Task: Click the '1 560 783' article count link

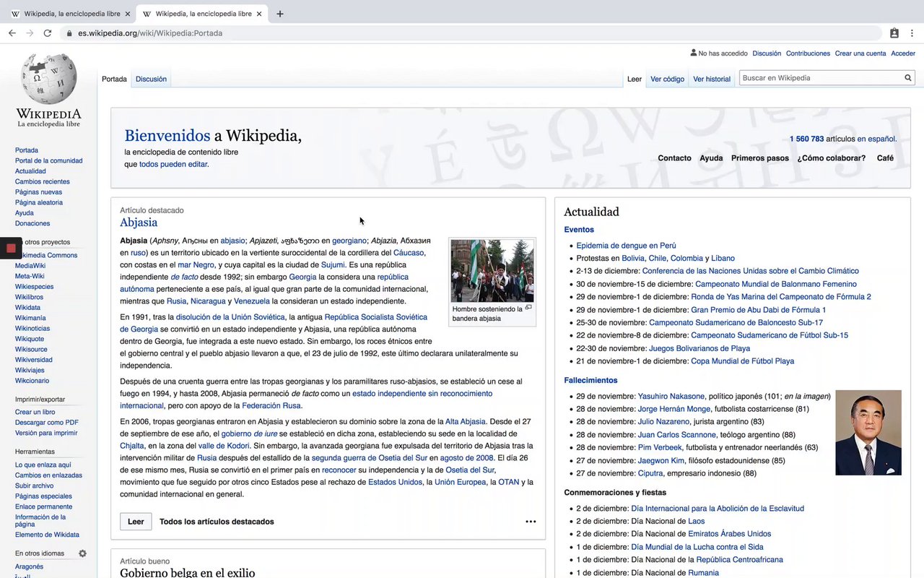Action: point(806,139)
